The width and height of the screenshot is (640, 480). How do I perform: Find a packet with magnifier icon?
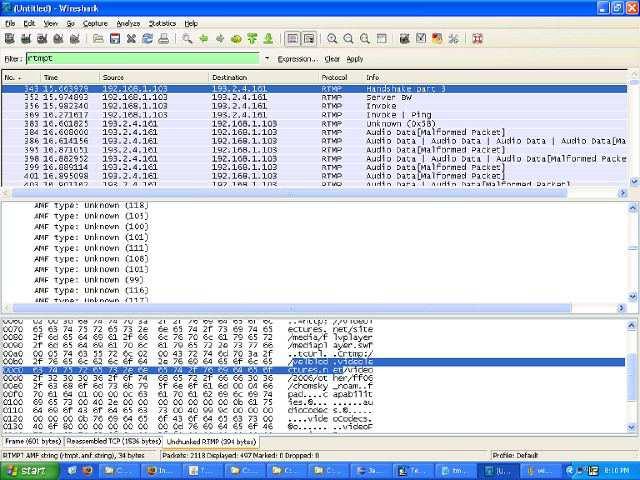(187, 39)
